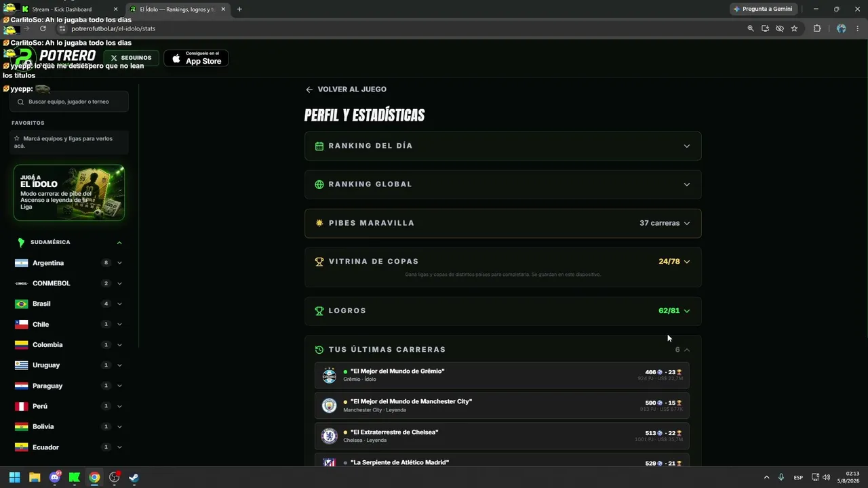This screenshot has height=488, width=868.
Task: Expand the Argentina leagues list
Action: (119, 263)
